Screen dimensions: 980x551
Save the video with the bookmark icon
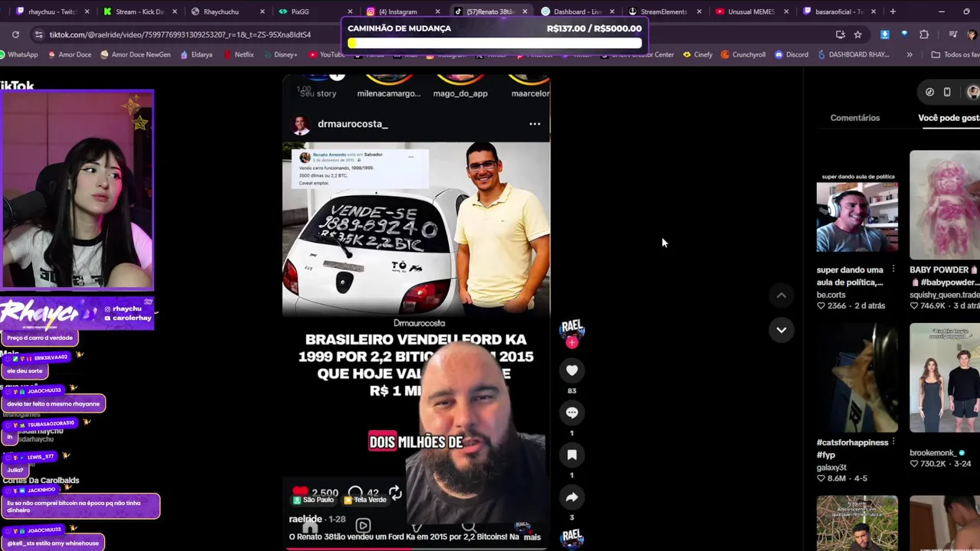pos(571,455)
